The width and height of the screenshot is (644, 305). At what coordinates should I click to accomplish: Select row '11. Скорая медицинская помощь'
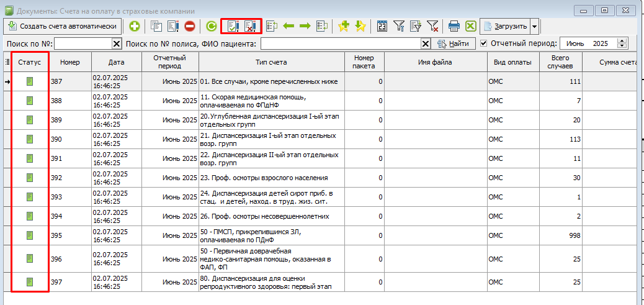tap(320, 101)
